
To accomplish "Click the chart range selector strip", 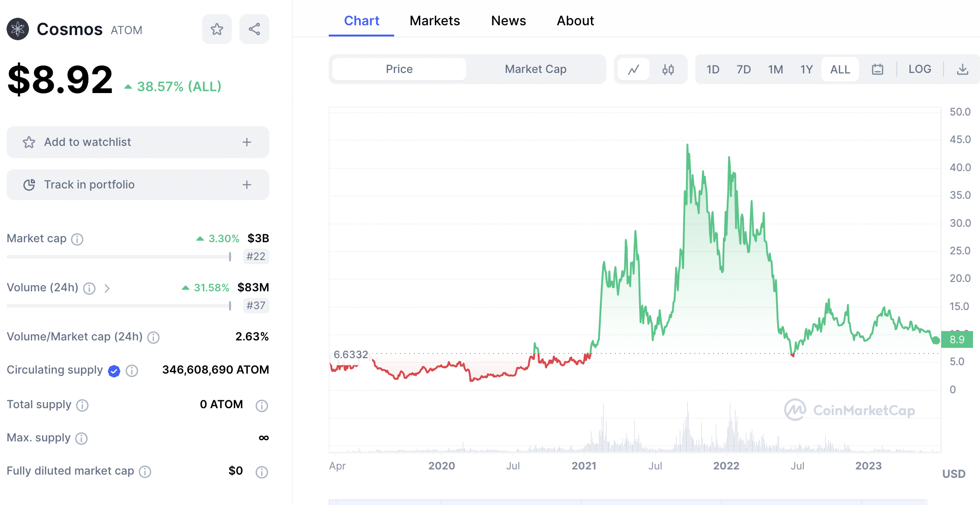I will click(x=628, y=502).
